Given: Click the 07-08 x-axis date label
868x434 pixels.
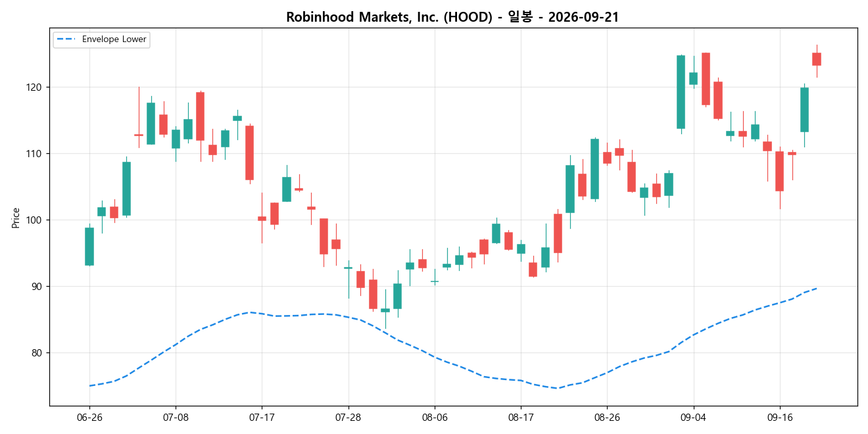Looking at the screenshot, I should click(176, 417).
